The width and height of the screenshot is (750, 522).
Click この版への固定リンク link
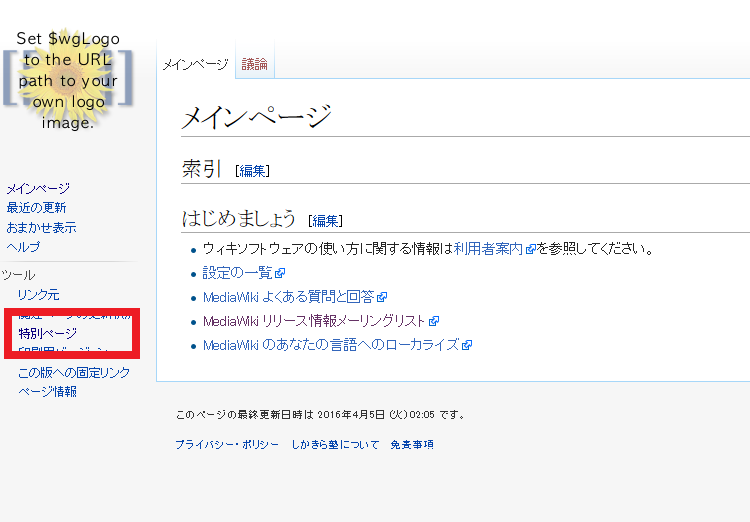tap(74, 372)
